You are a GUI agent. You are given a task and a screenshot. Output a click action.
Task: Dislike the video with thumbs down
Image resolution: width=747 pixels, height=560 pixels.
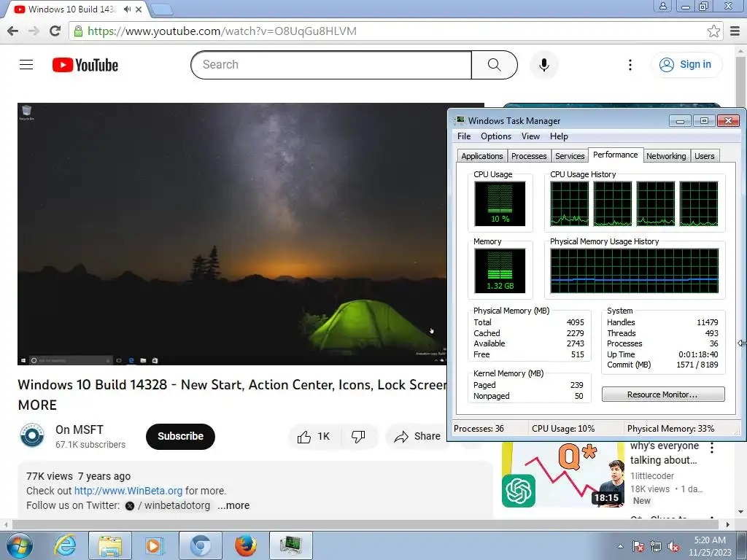(358, 436)
